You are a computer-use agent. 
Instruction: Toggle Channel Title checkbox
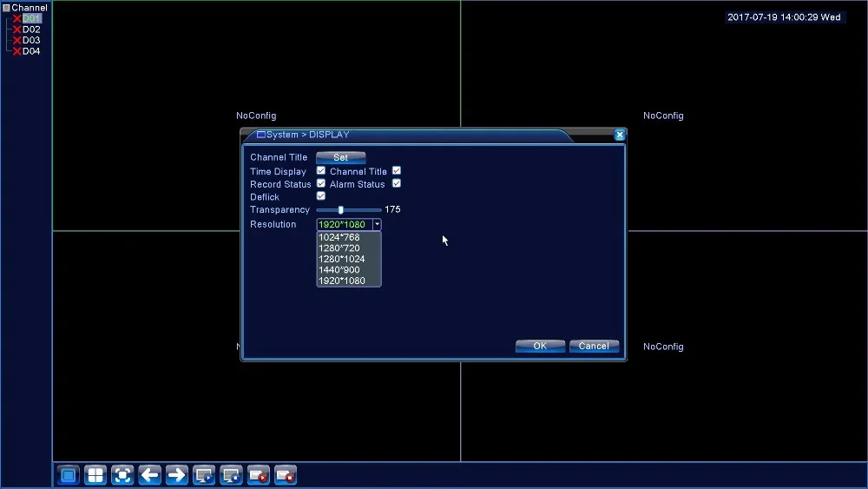tap(397, 170)
